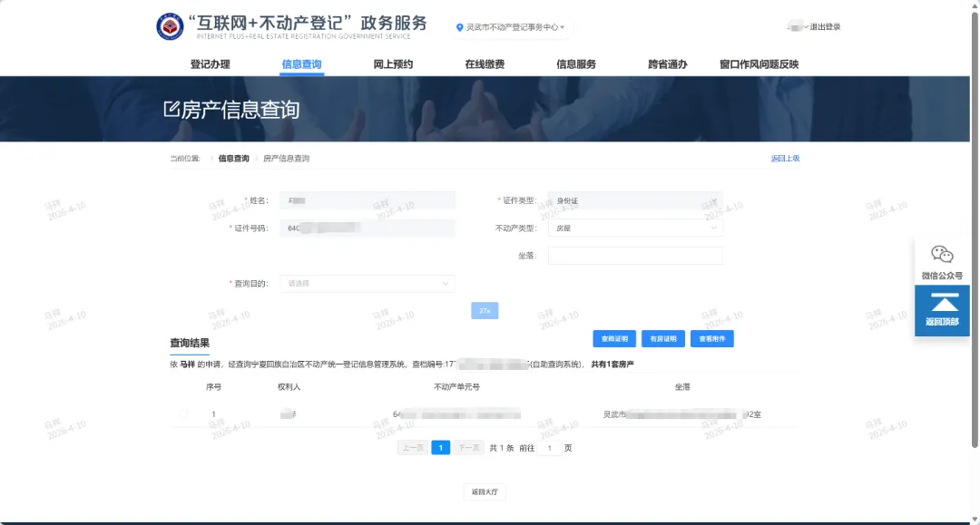Image resolution: width=980 pixels, height=525 pixels.
Task: Open the 登记办理 menu
Action: [x=210, y=64]
